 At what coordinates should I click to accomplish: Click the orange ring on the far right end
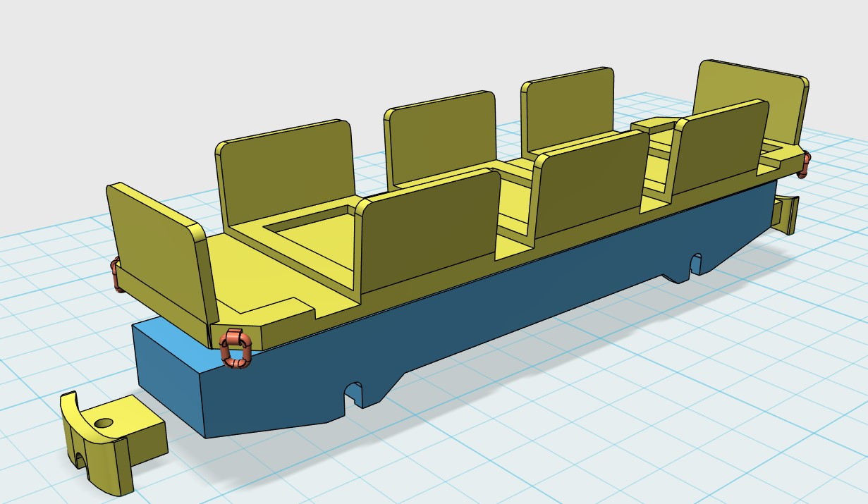(805, 165)
